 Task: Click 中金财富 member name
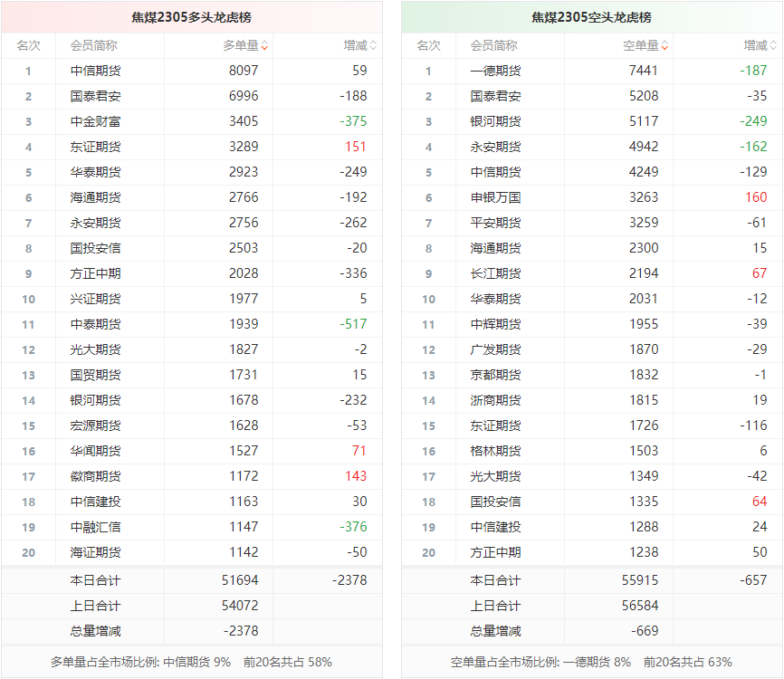[x=95, y=121]
